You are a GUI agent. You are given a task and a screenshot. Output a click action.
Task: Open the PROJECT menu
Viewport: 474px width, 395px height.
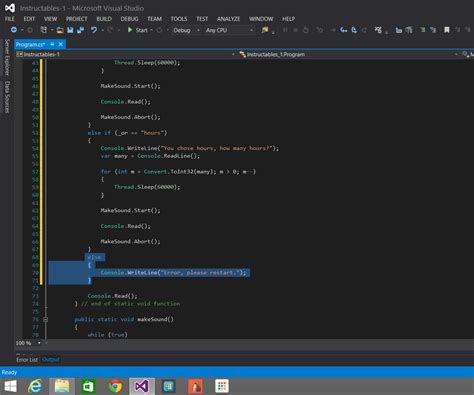coord(77,19)
